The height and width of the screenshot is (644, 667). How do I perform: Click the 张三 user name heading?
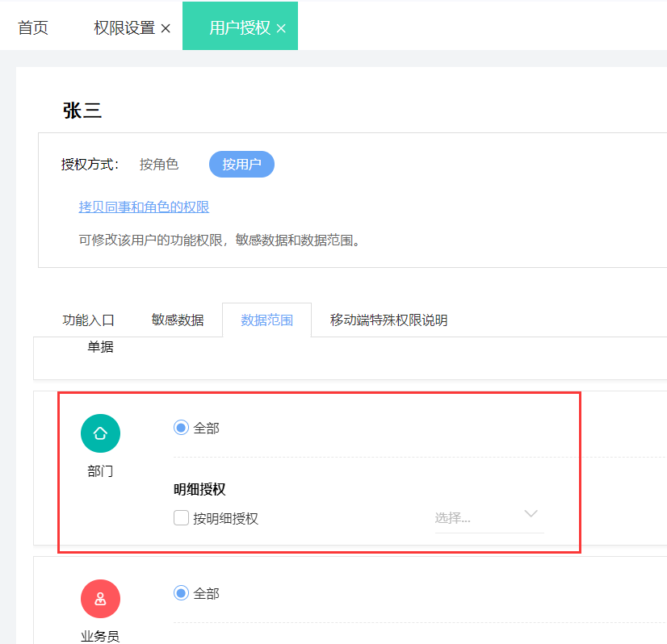point(82,111)
